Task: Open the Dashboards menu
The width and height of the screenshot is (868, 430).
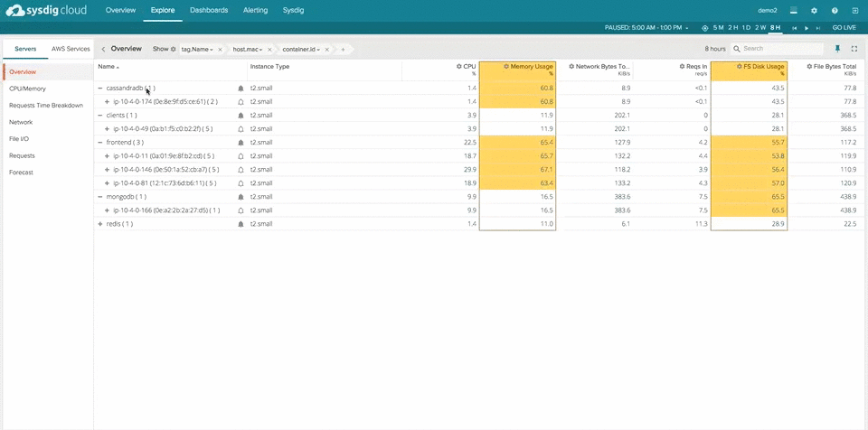Action: 209,11
